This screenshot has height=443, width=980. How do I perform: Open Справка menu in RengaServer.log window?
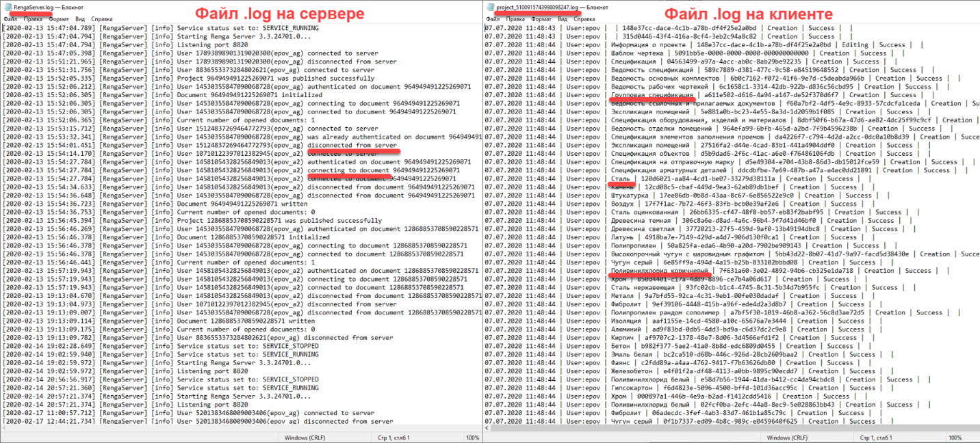102,19
